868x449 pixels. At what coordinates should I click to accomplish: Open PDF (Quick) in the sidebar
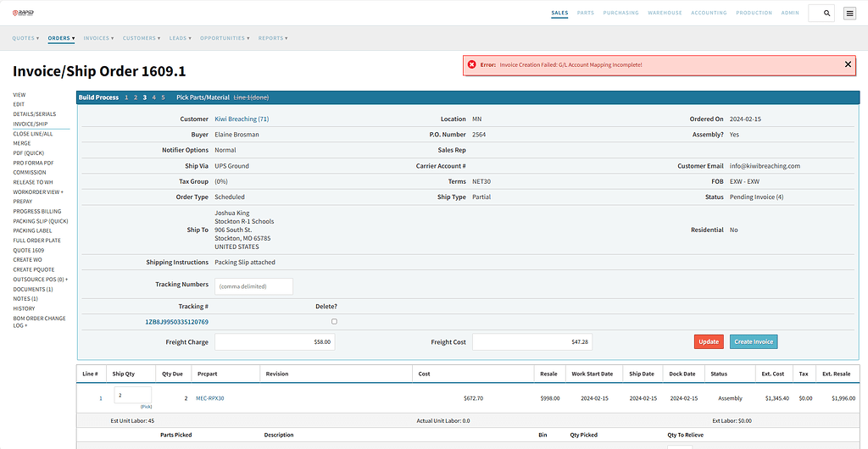point(29,152)
